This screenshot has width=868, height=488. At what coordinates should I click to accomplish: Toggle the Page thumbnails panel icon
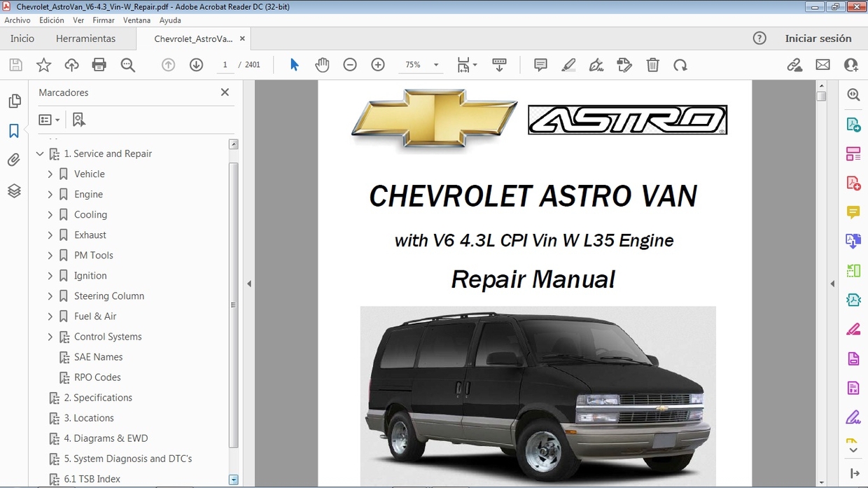14,102
